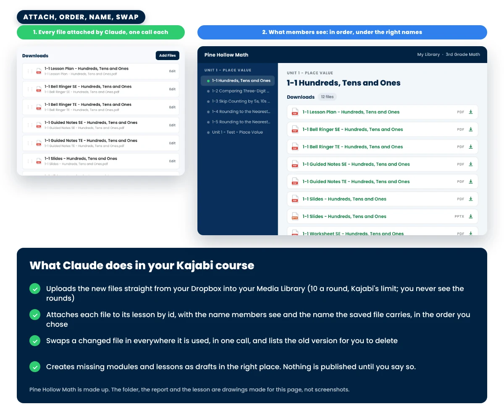Click filename '1-1 Slides - Hundreds, Tens and Ones.pdf'
The image size is (504, 420).
pos(76,164)
